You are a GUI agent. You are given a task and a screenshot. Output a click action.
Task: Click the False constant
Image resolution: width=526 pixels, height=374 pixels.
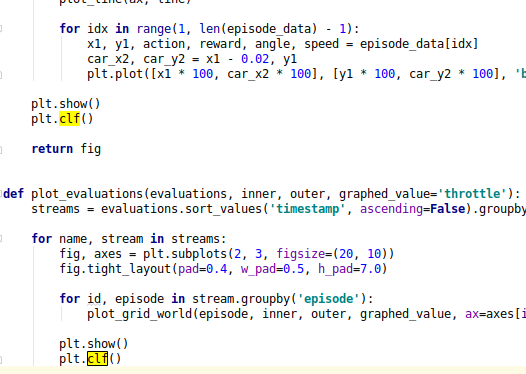[x=448, y=209]
